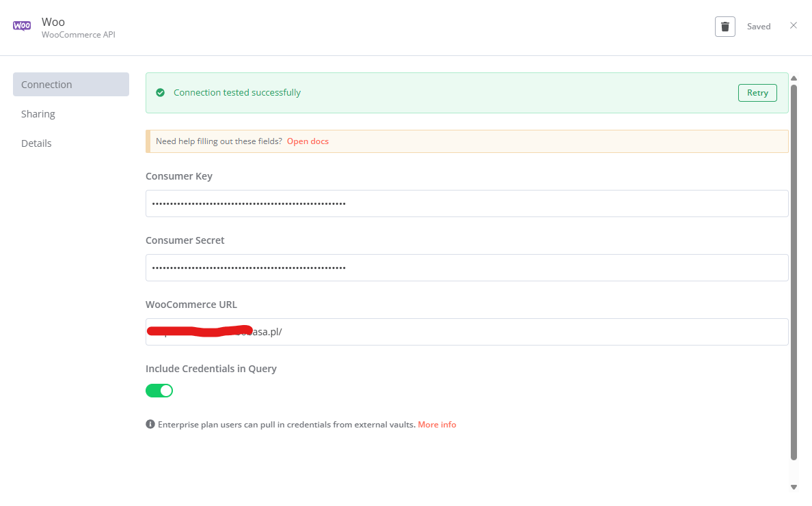
Task: Close the credential dialog with the X
Action: point(794,25)
